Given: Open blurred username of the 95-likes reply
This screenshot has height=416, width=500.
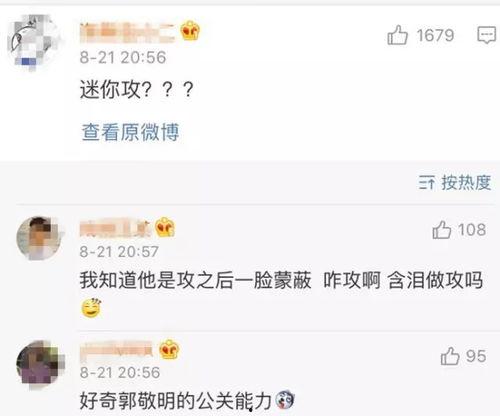Looking at the screenshot, I should coord(116,351).
